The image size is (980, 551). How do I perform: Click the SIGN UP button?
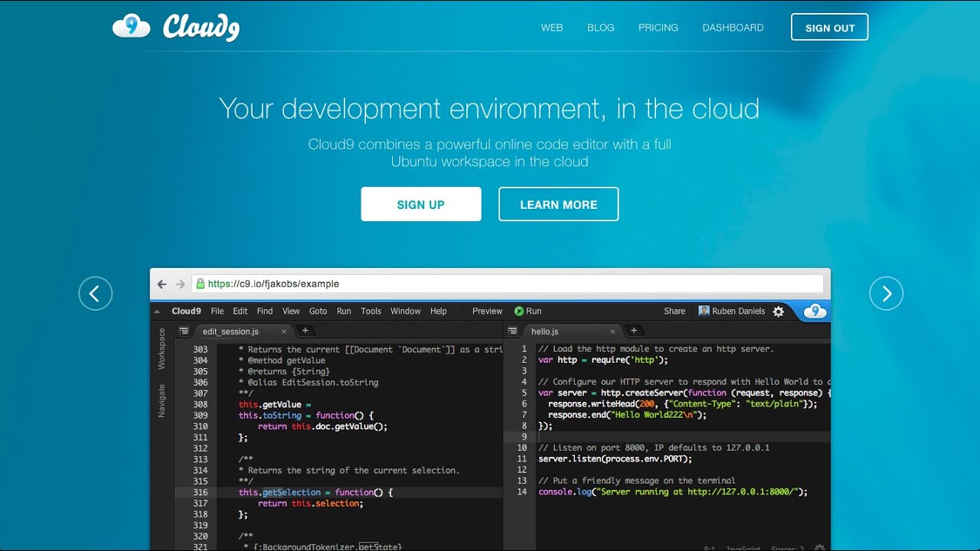421,204
